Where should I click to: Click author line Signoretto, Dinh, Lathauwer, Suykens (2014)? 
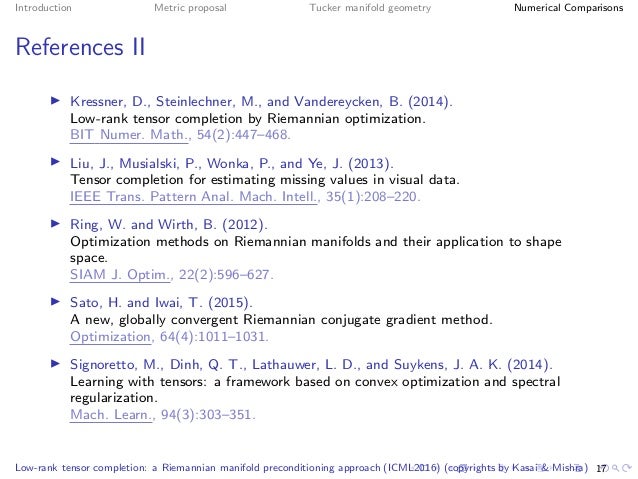(x=311, y=365)
